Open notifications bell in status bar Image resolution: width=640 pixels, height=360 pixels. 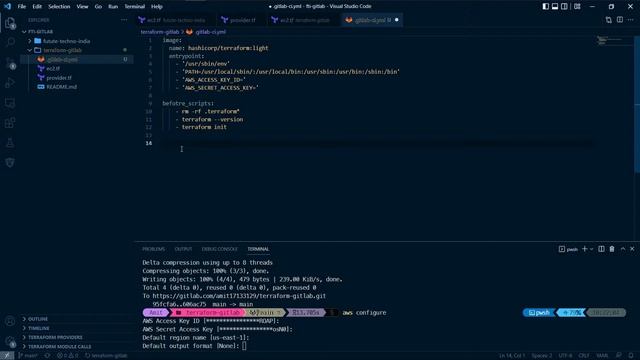tap(631, 356)
